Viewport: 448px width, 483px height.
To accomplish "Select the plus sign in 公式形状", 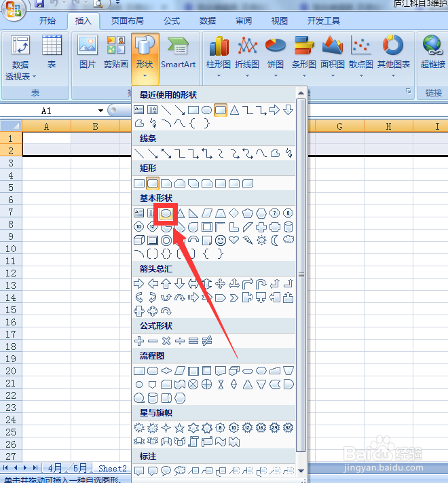I will (x=139, y=341).
